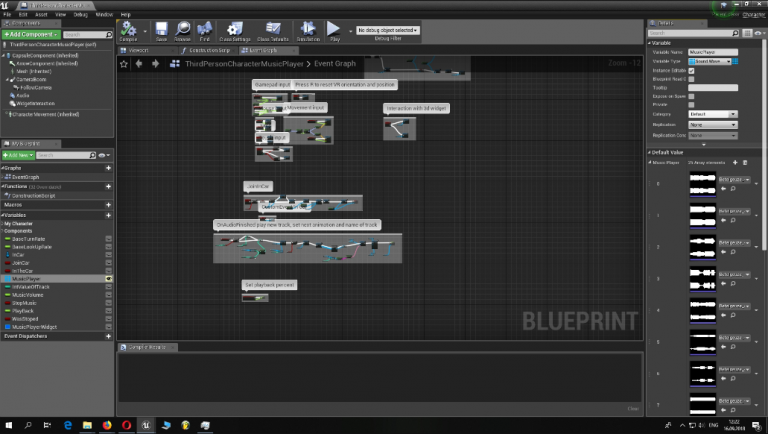
Task: Open the Category Default dropdown
Action: 713,114
